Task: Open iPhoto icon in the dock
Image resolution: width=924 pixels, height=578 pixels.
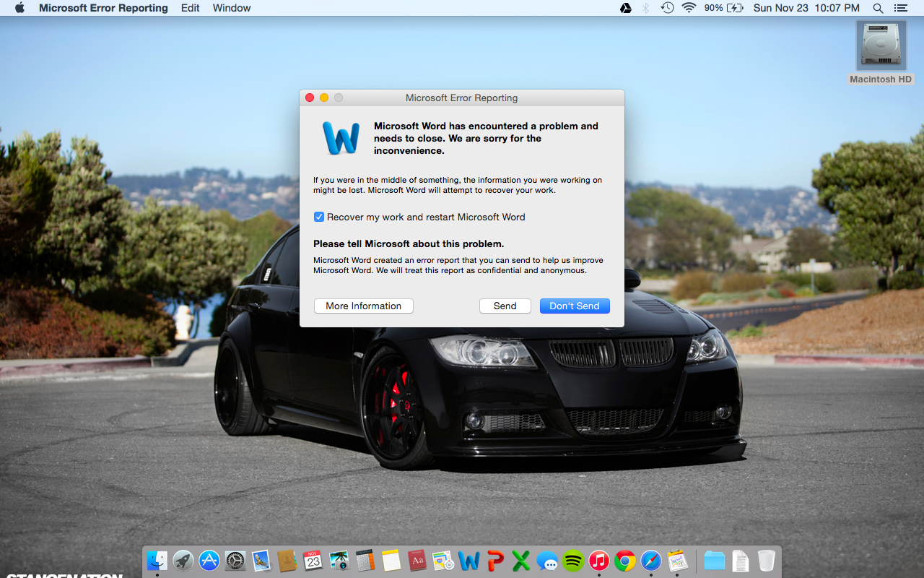Action: pyautogui.click(x=339, y=560)
